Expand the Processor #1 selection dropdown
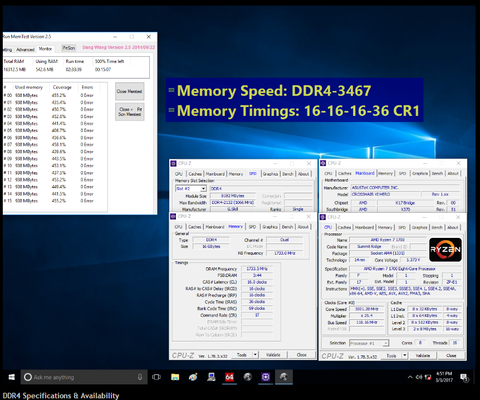Image resolution: width=480 pixels, height=400 pixels. point(386,343)
